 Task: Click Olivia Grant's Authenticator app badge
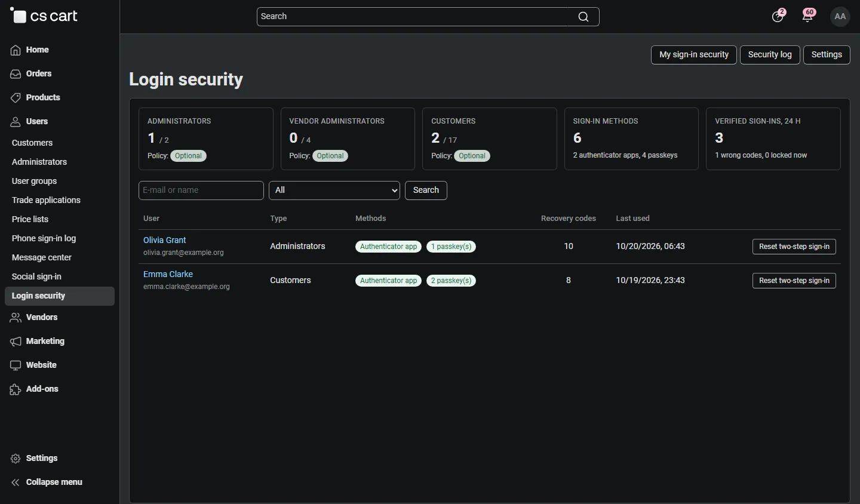(x=389, y=247)
